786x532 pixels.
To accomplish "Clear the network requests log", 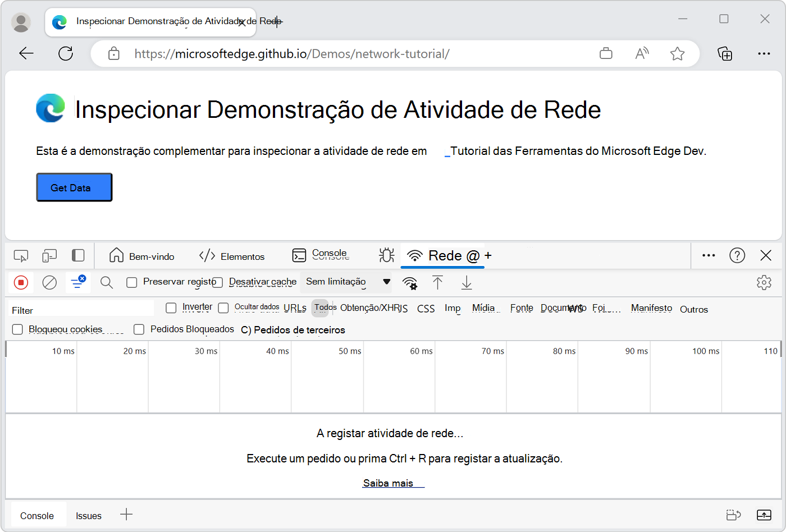I will click(x=49, y=282).
